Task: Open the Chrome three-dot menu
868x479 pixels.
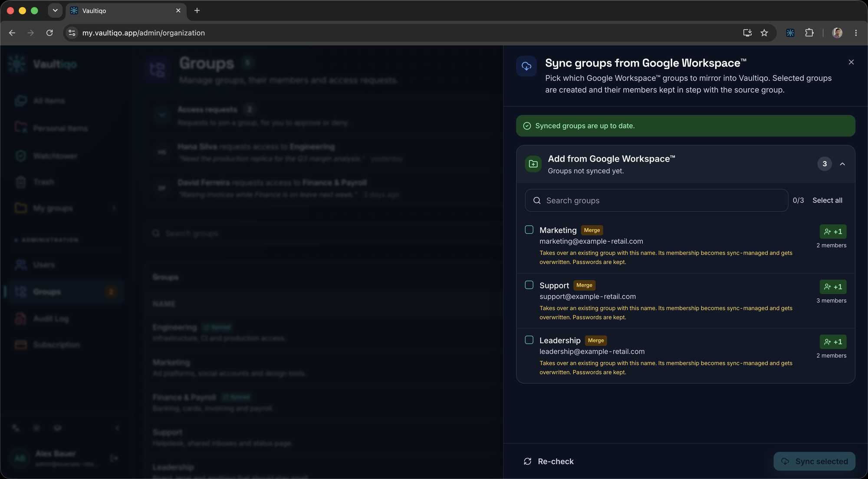Action: [856, 33]
